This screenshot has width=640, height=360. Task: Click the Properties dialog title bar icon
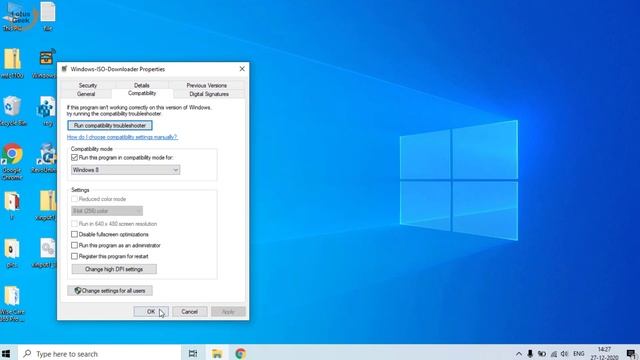(64, 69)
